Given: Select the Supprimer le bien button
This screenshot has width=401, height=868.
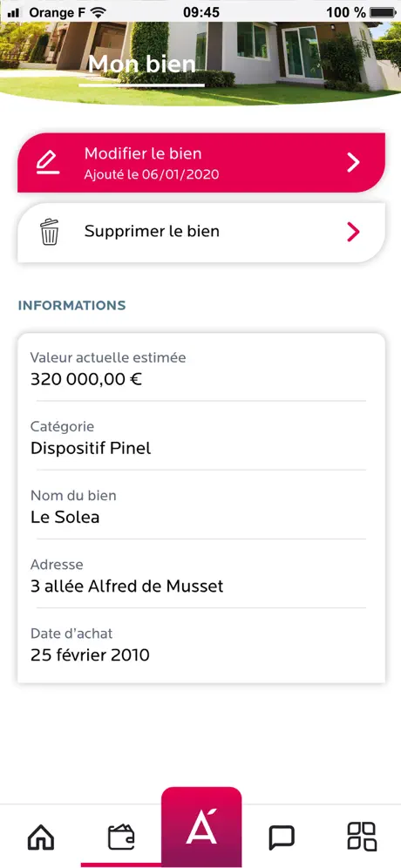Looking at the screenshot, I should click(201, 232).
